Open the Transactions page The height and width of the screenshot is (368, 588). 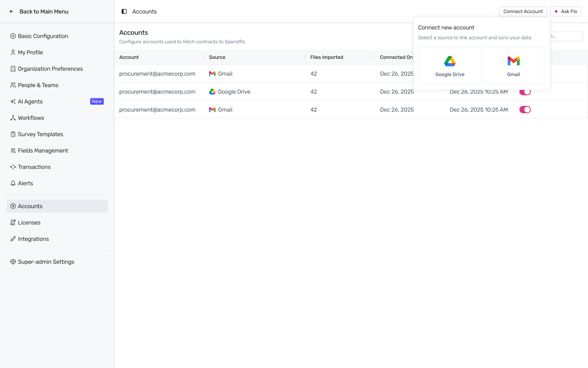(57, 167)
